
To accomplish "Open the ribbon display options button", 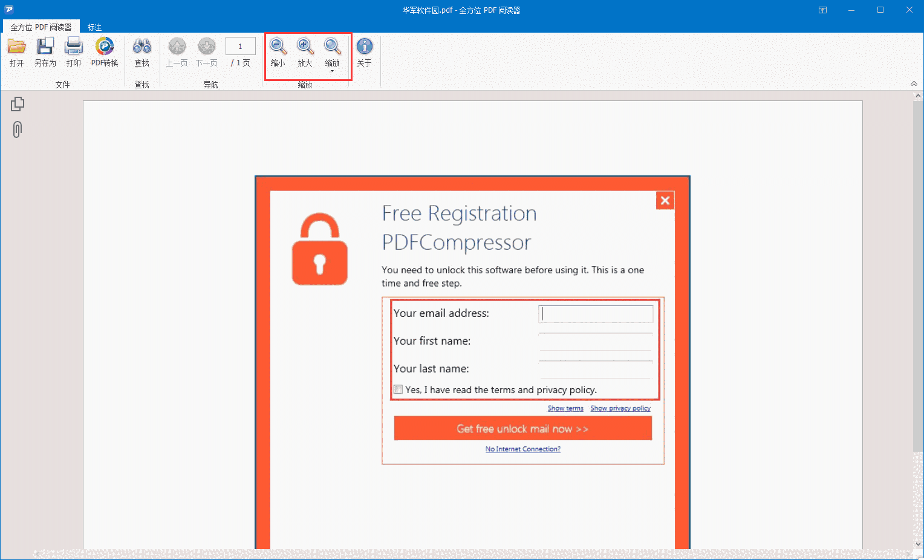I will 822,10.
